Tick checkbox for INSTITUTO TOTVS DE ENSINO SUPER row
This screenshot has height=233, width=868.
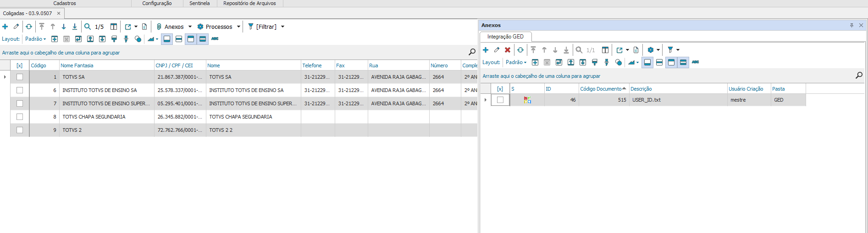pos(20,103)
